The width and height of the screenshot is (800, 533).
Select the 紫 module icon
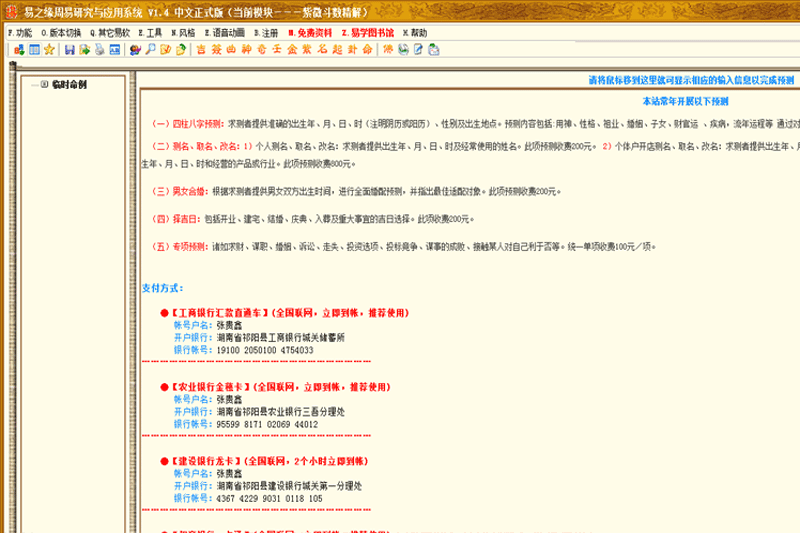click(x=307, y=49)
